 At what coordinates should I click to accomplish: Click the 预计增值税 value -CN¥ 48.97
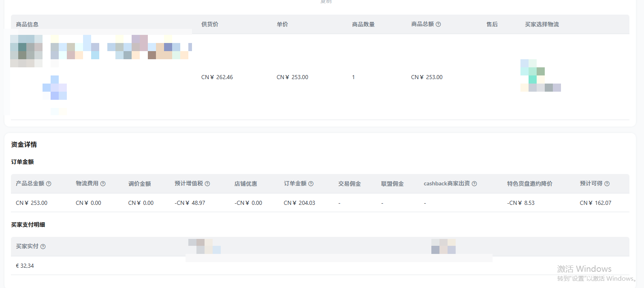(x=190, y=203)
